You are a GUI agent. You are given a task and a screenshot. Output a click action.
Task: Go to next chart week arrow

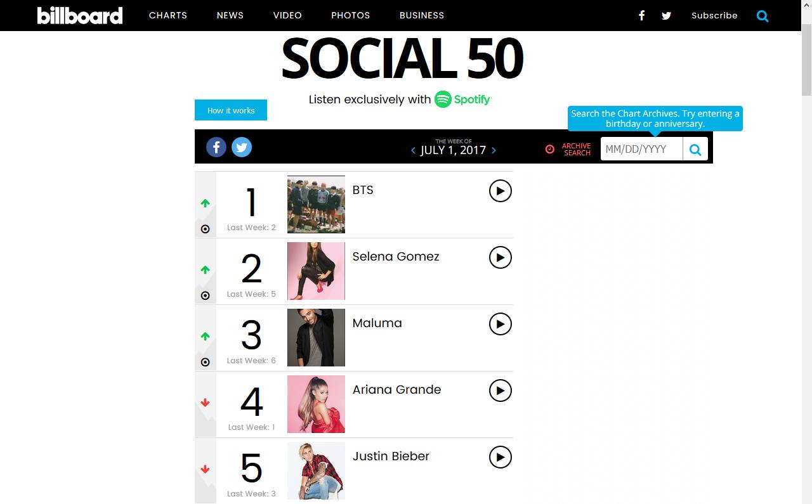(x=494, y=150)
